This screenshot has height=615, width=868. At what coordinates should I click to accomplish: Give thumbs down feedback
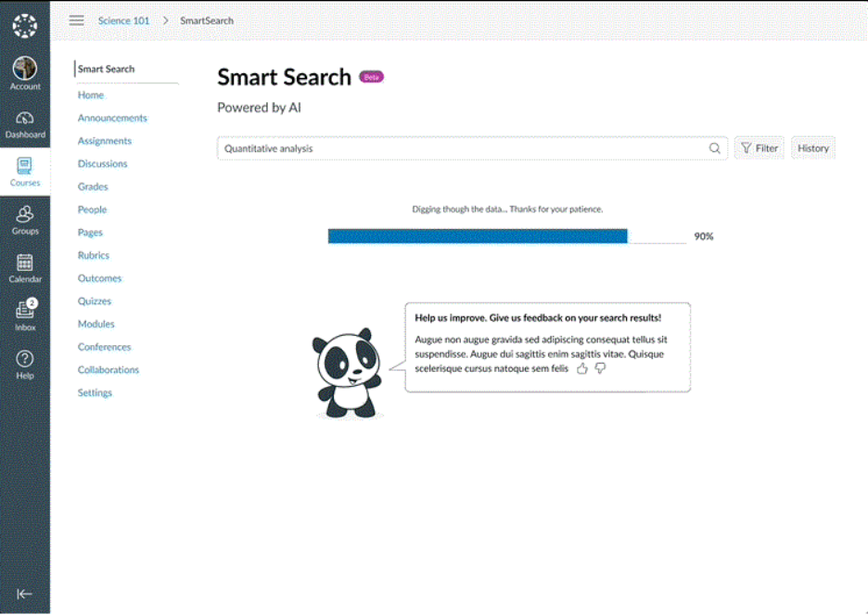click(x=600, y=368)
